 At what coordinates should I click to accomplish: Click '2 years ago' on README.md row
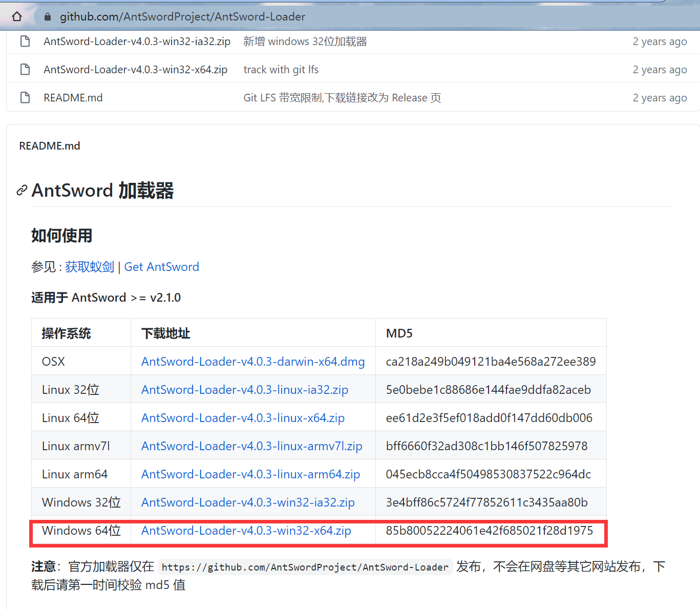pyautogui.click(x=660, y=98)
